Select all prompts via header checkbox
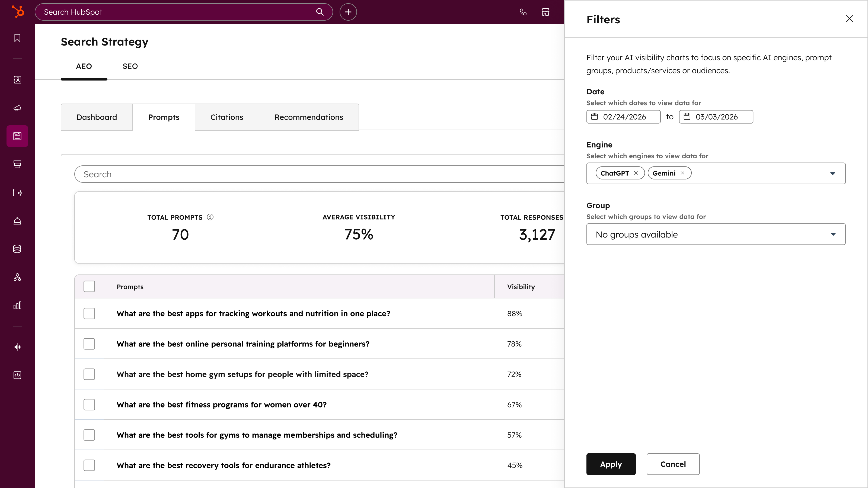 click(89, 286)
